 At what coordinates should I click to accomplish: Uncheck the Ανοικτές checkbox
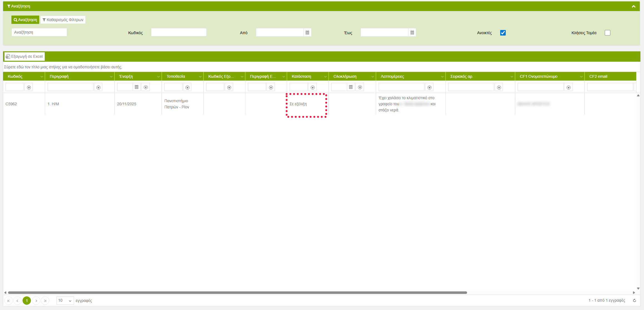tap(503, 33)
